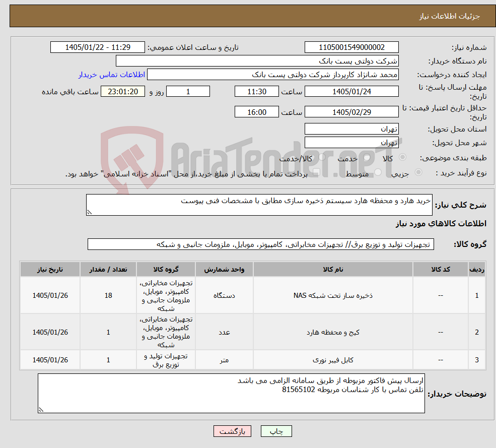Click need date in کابل فیبر نوری row

point(50,360)
